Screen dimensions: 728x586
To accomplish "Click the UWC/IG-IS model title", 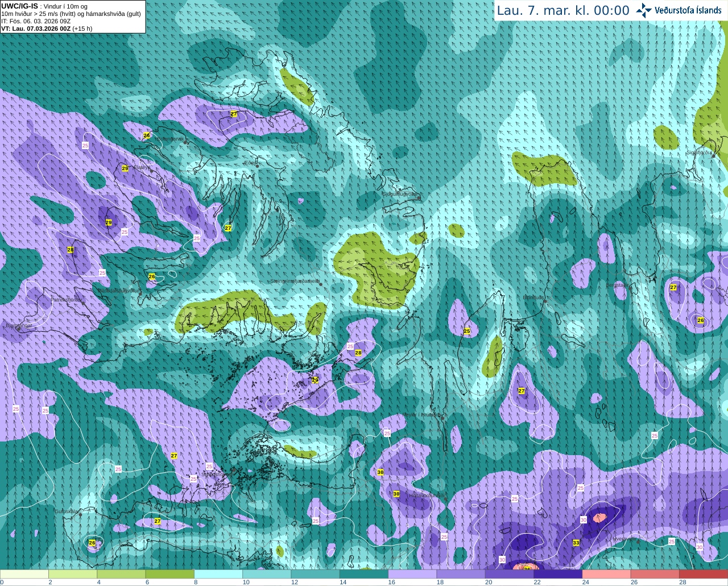I will (x=20, y=6).
